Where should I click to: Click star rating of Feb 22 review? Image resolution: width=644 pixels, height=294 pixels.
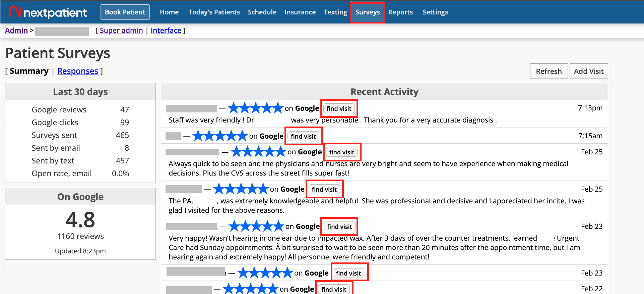pyautogui.click(x=251, y=289)
